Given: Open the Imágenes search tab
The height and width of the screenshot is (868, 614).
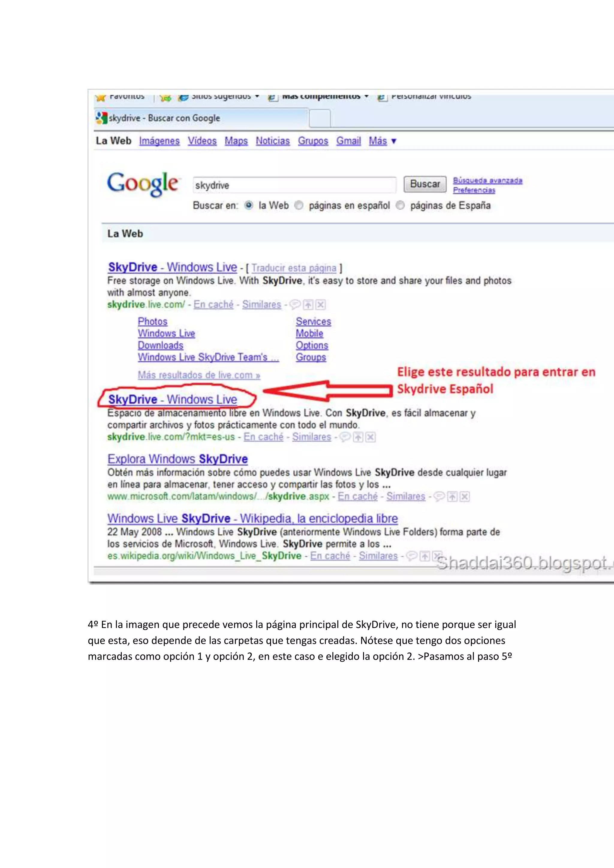Looking at the screenshot, I should (159, 141).
